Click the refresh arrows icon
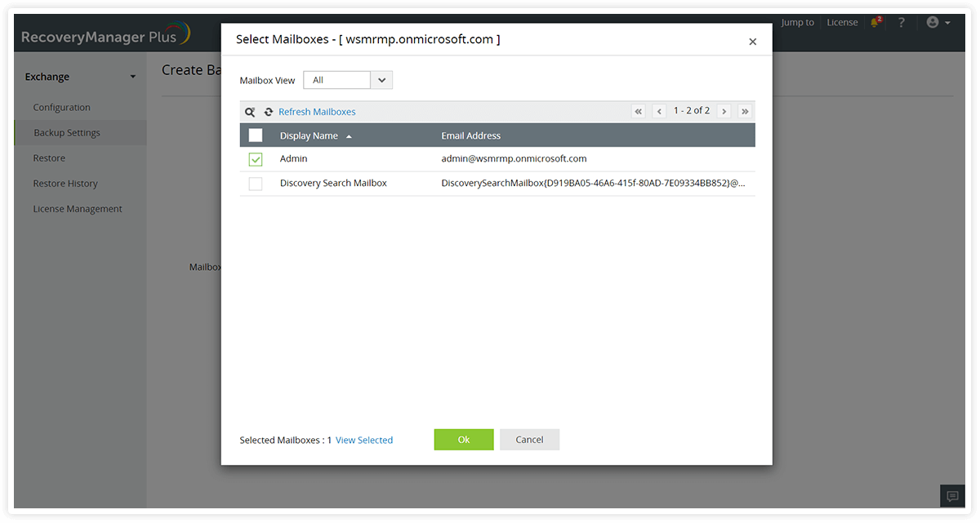This screenshot has width=980, height=523. (x=269, y=112)
